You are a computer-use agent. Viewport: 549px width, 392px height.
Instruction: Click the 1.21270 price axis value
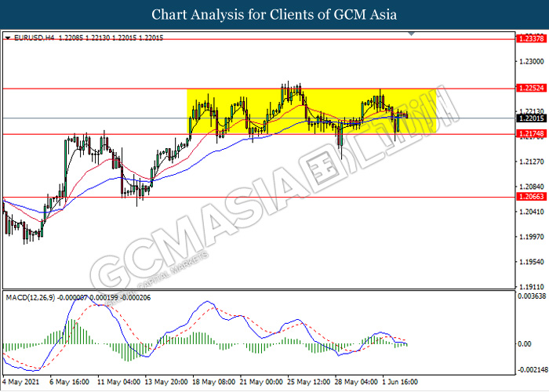tap(532, 162)
